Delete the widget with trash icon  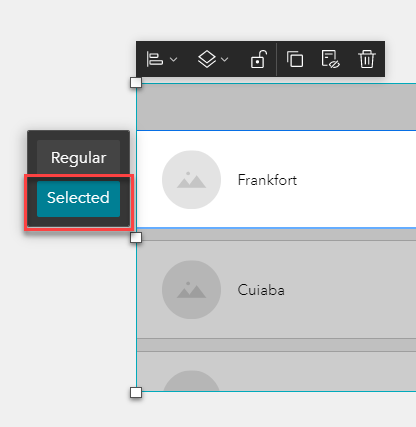click(367, 59)
